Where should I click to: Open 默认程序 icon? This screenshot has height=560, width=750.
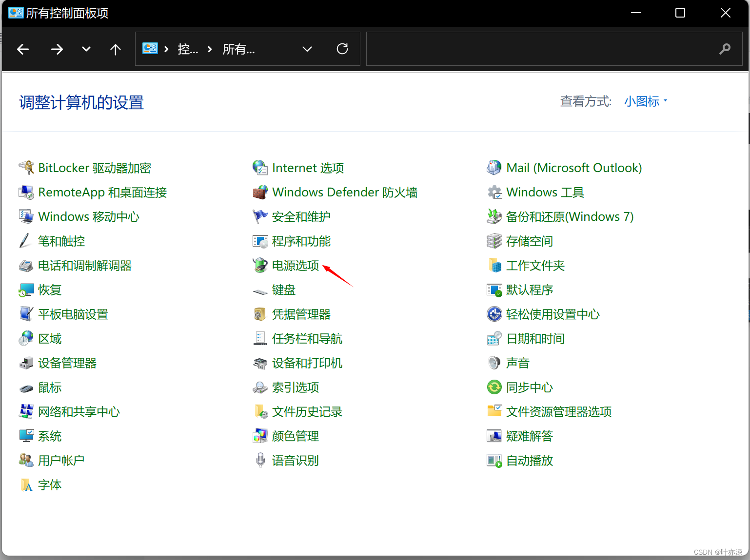[494, 290]
